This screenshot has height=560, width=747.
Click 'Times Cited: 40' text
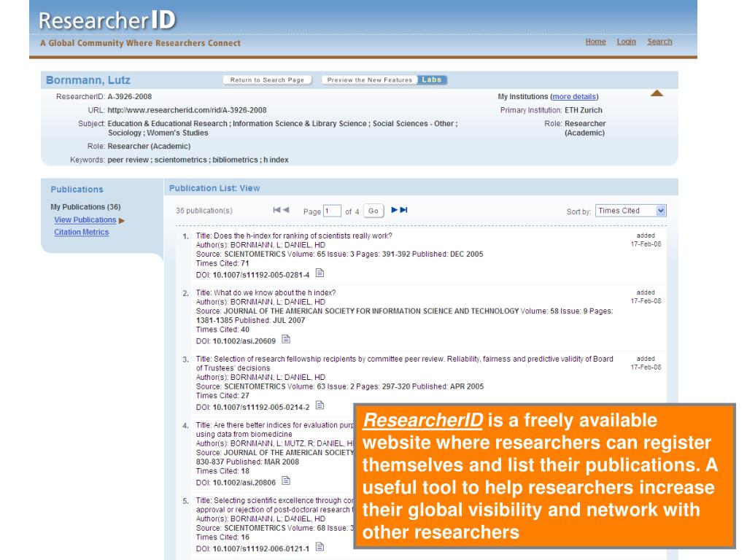[222, 330]
